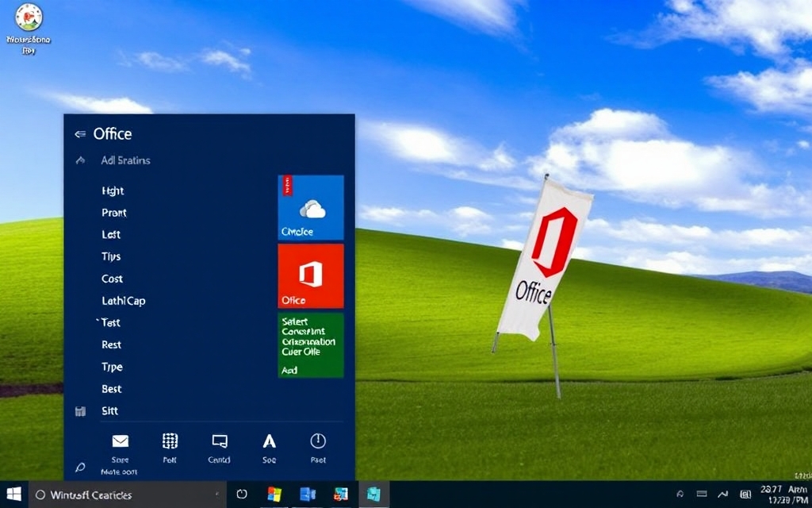Choose the 'Last' list entry

pyautogui.click(x=111, y=234)
